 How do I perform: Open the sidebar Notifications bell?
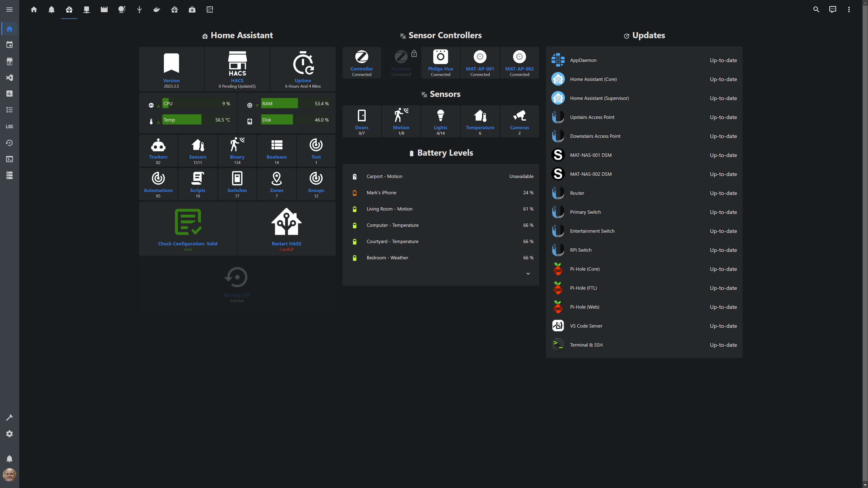click(9, 459)
